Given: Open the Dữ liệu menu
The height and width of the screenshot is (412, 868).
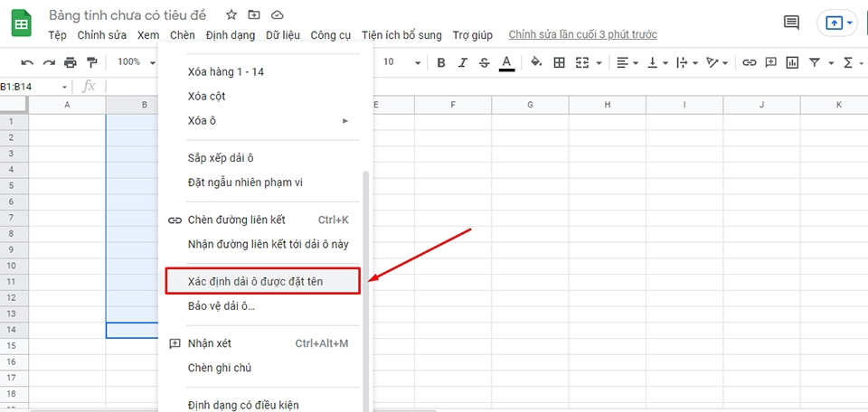Looking at the screenshot, I should point(283,35).
